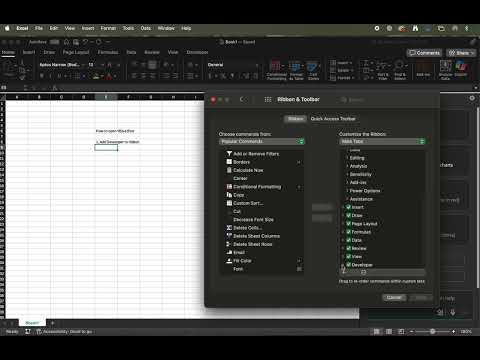Open the Formulas ribbon tab
The width and height of the screenshot is (480, 360).
(108, 52)
